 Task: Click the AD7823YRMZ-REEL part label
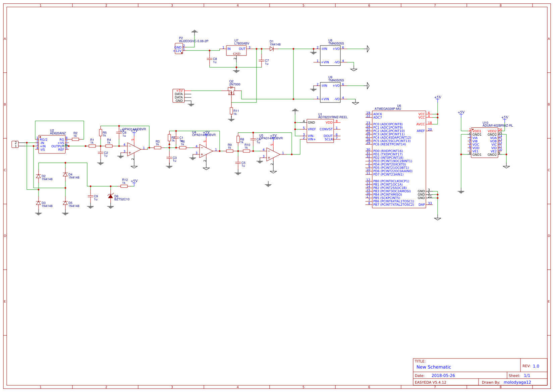coord(333,117)
